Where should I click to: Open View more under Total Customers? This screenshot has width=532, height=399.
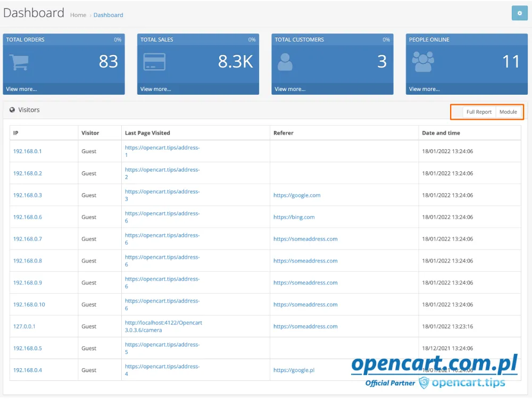coord(290,89)
